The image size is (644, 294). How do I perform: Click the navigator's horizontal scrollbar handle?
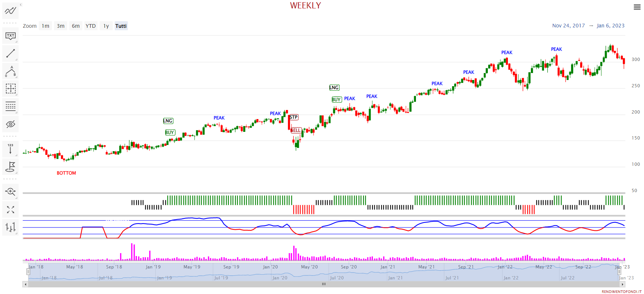(324, 284)
